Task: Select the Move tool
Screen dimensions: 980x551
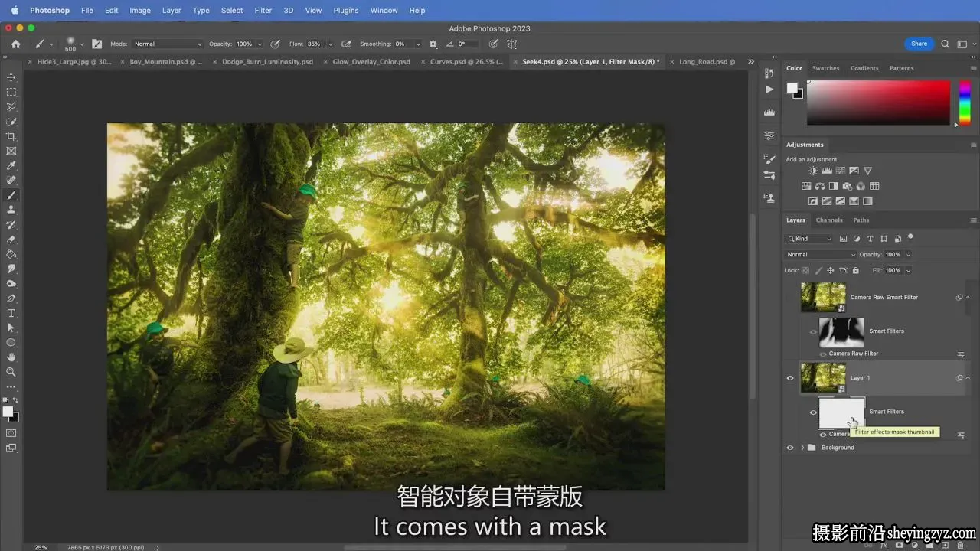Action: [11, 77]
